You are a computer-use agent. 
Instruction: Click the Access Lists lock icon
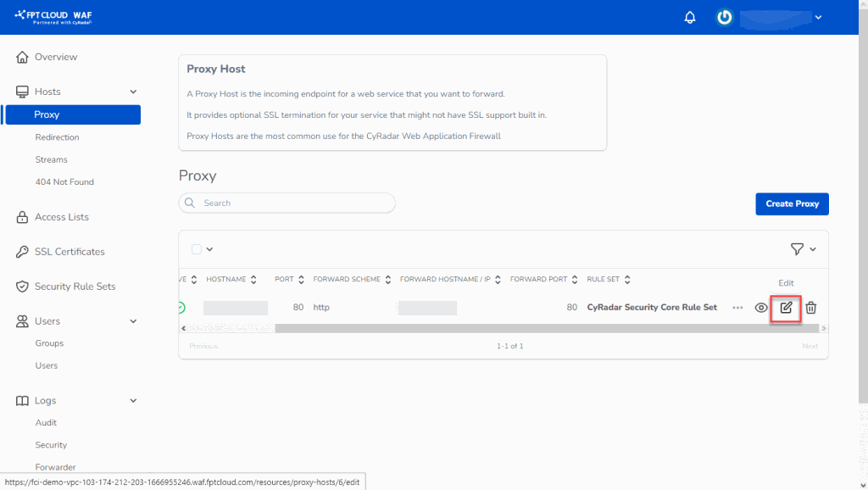22,217
